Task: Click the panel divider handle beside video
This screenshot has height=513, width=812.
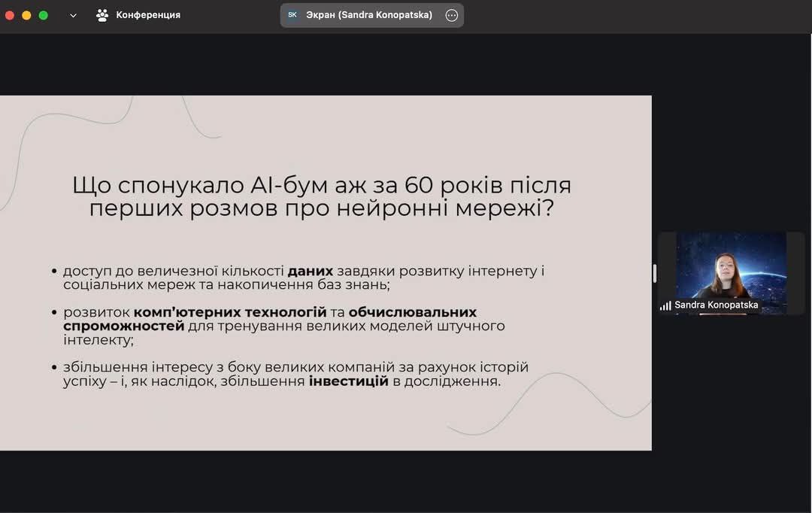Action: [655, 273]
